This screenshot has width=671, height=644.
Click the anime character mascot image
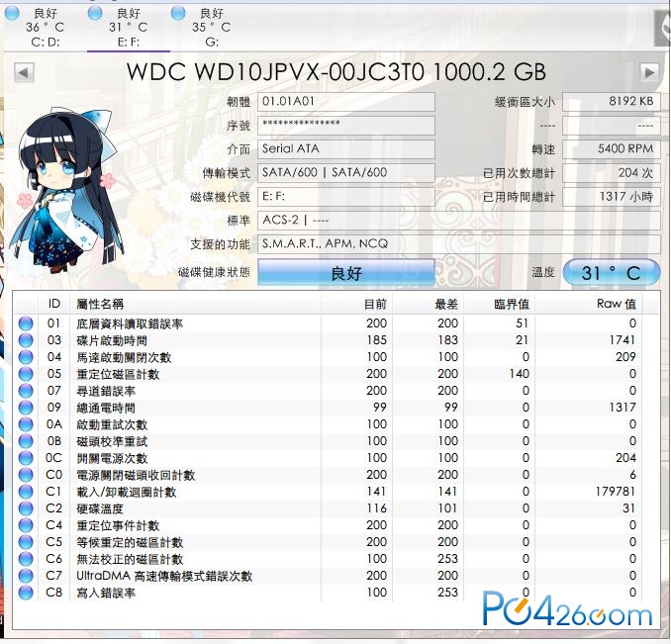tap(66, 190)
